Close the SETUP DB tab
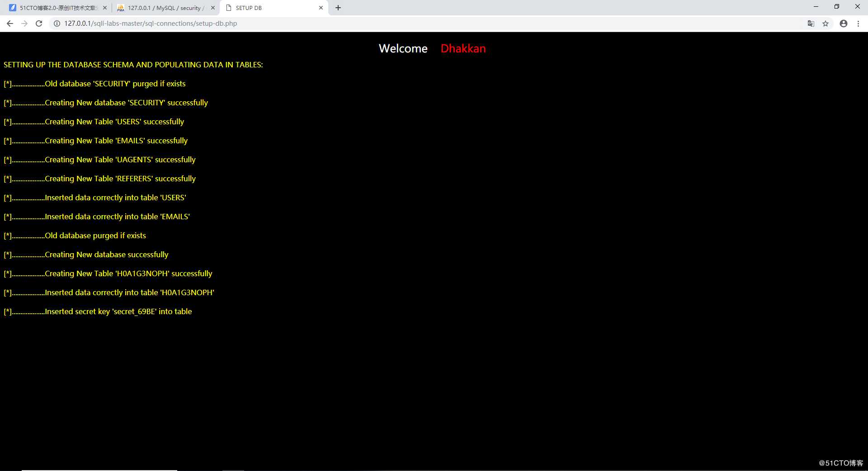This screenshot has height=471, width=868. (321, 8)
